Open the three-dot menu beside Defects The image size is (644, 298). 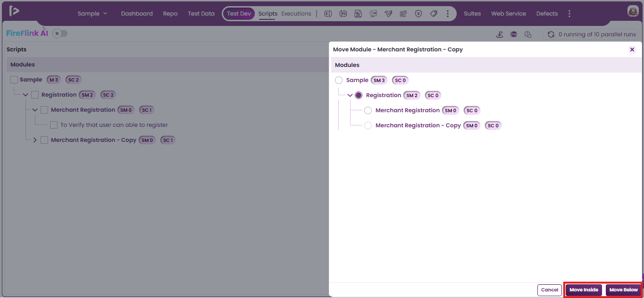coord(569,14)
